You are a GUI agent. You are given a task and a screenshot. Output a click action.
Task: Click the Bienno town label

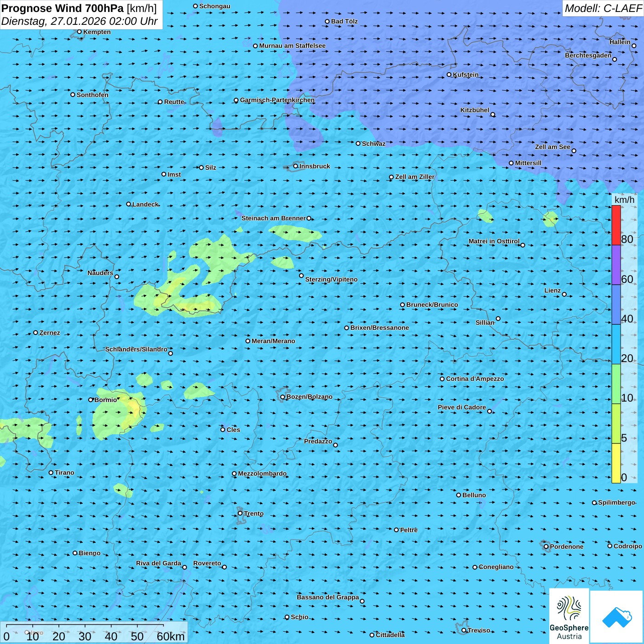click(x=89, y=553)
